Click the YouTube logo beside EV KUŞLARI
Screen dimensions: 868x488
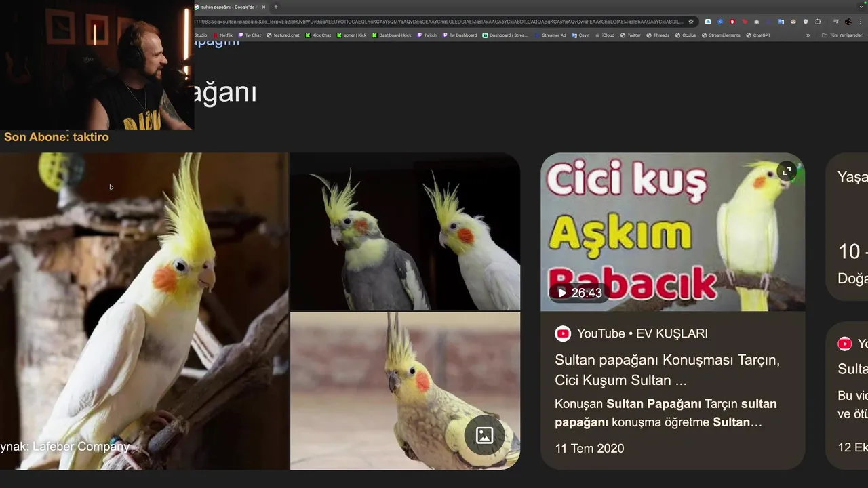click(x=563, y=333)
